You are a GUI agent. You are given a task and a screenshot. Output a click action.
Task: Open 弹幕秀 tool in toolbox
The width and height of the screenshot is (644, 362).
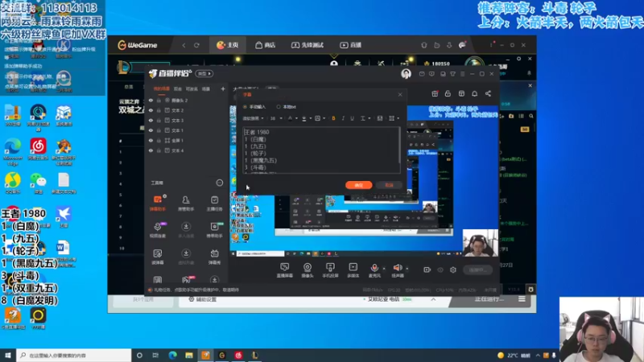tap(214, 256)
